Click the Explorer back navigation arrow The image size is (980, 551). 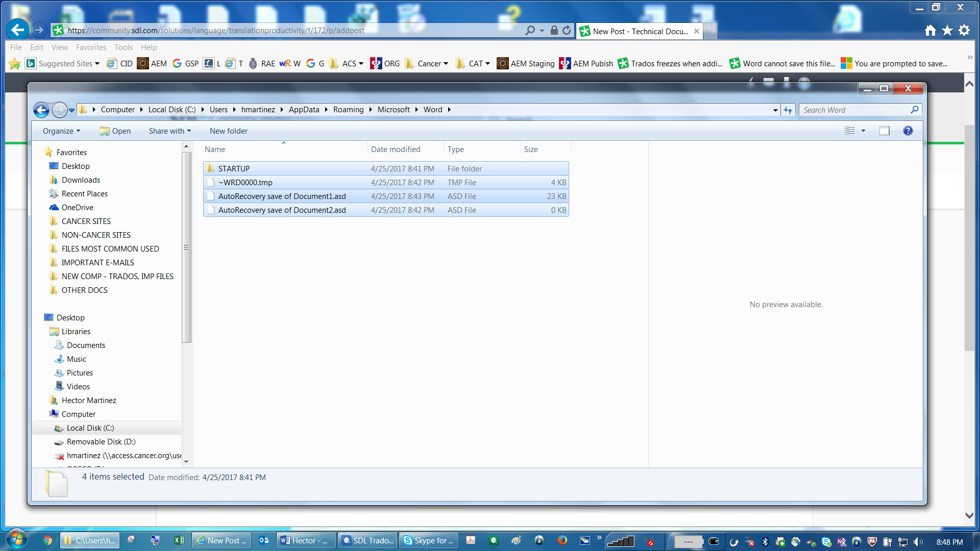coord(41,110)
